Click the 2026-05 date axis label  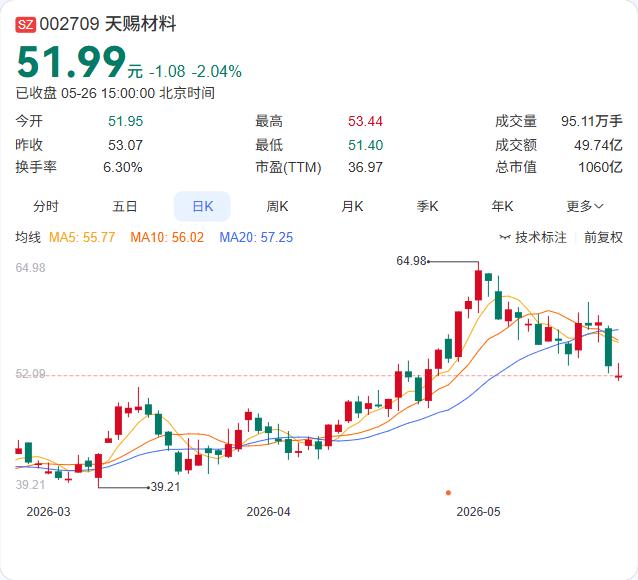click(x=478, y=512)
